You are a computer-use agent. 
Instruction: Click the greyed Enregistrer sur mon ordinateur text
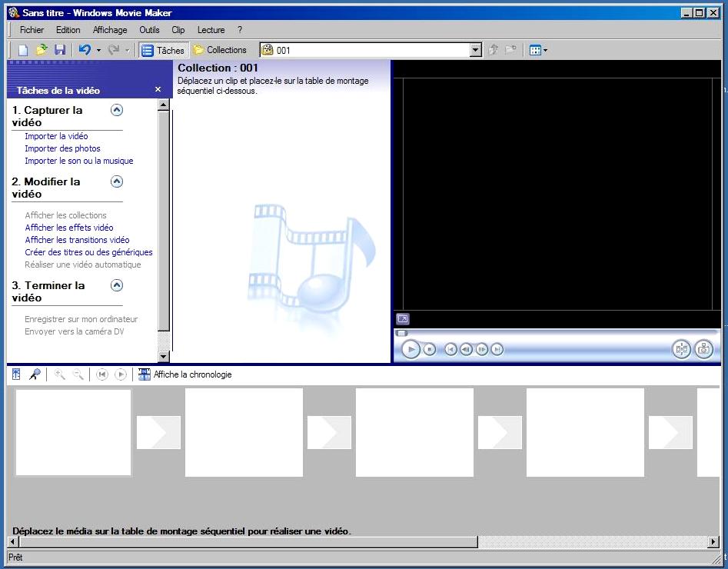click(81, 319)
